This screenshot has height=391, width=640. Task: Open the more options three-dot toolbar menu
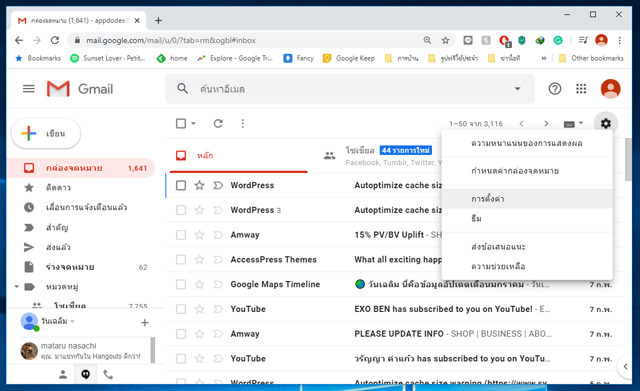(243, 123)
